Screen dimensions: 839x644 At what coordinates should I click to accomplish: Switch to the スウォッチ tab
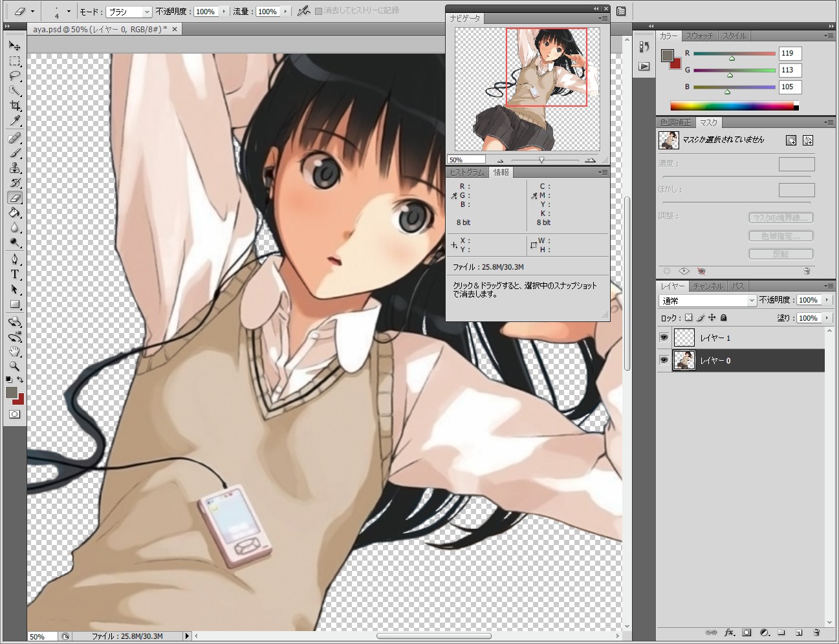[699, 36]
